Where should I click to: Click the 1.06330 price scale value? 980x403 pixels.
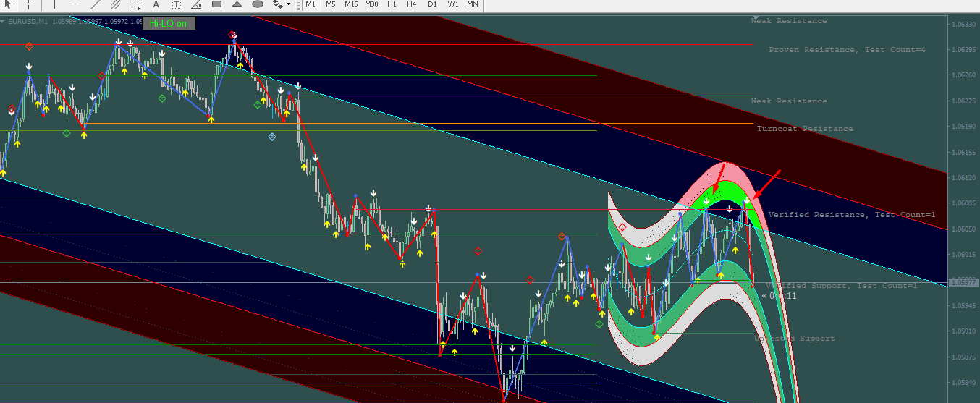pos(963,24)
